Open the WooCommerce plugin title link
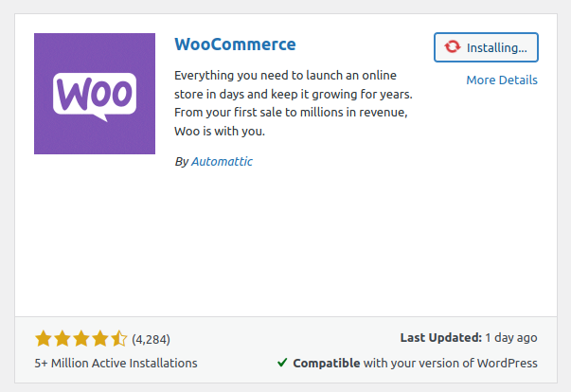This screenshot has width=571, height=392. (235, 45)
